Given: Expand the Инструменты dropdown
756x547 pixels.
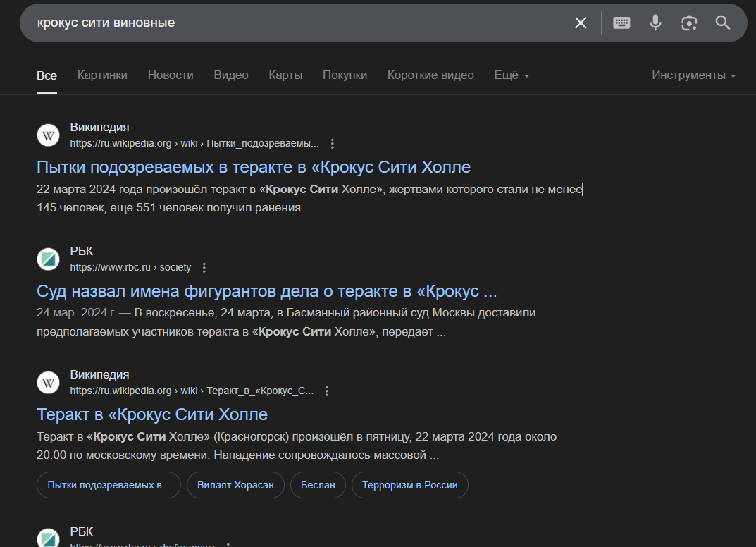Looking at the screenshot, I should [693, 75].
